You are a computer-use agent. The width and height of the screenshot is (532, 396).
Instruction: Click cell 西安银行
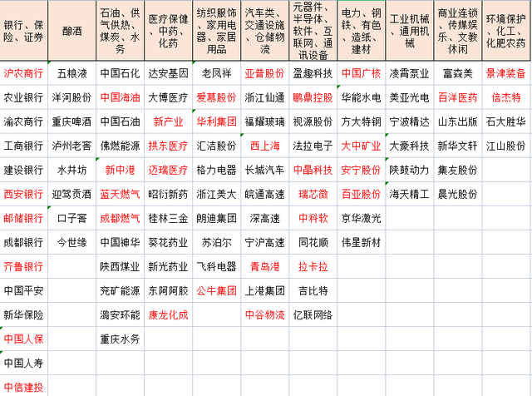(x=24, y=194)
